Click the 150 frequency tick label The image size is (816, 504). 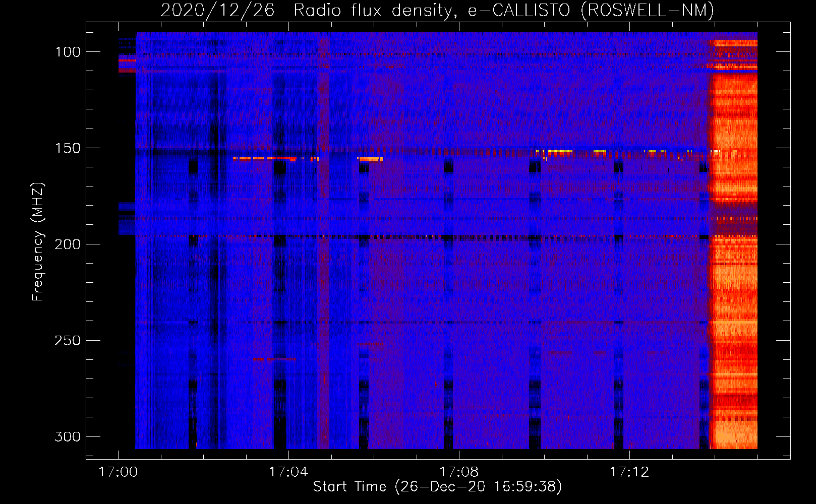68,148
